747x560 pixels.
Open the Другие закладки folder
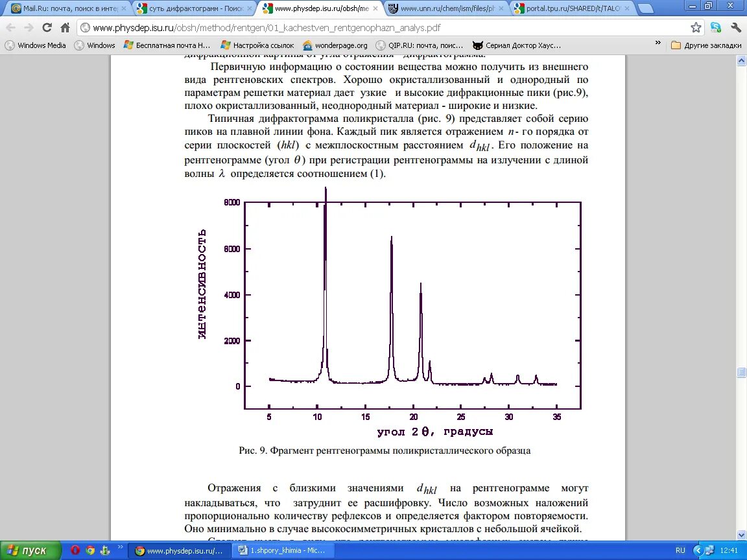[x=706, y=45]
